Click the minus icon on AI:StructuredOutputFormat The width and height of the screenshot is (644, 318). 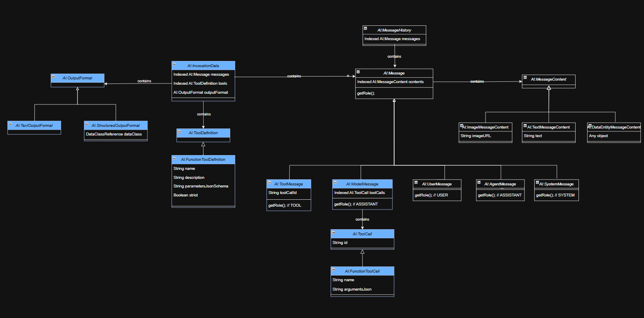[x=87, y=124]
